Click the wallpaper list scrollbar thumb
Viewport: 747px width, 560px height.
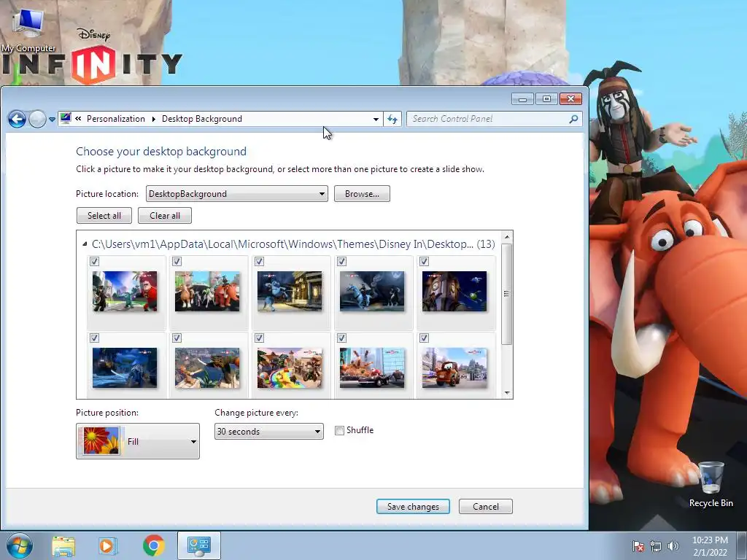point(507,294)
